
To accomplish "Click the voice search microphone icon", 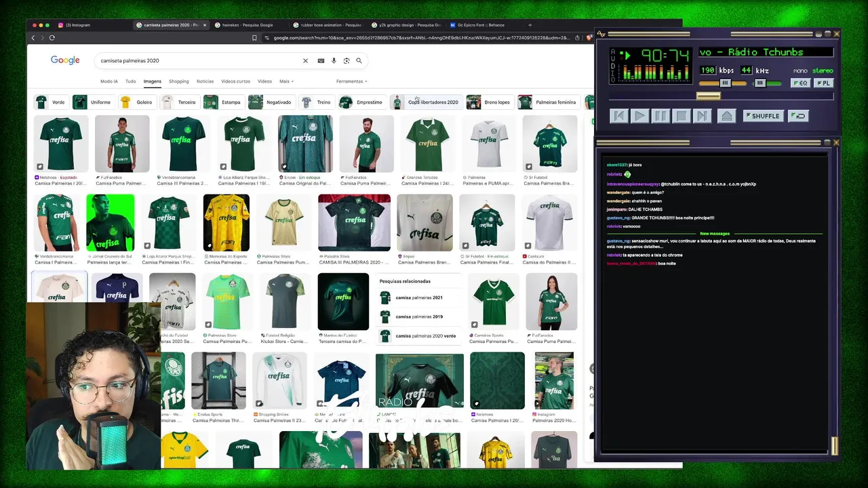I will pyautogui.click(x=334, y=60).
